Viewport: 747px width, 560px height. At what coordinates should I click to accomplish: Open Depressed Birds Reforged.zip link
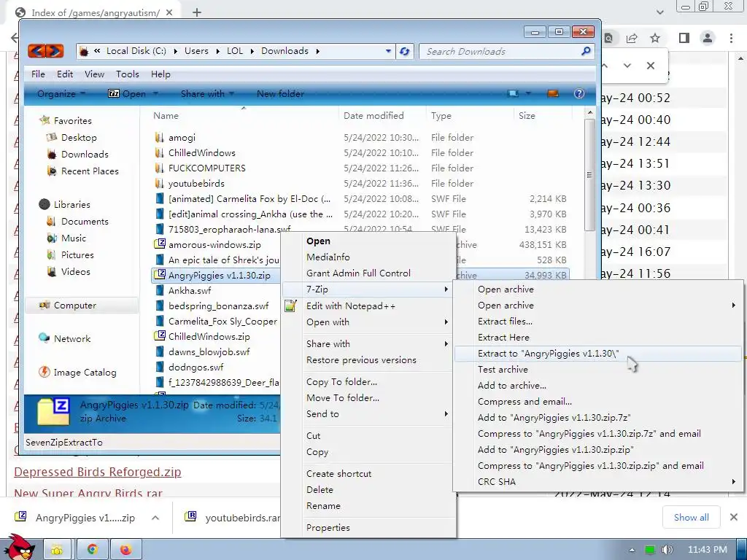click(98, 472)
